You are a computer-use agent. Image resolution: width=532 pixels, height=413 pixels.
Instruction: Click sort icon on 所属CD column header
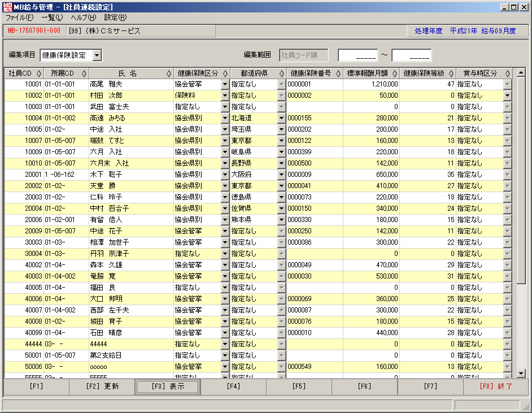[84, 73]
